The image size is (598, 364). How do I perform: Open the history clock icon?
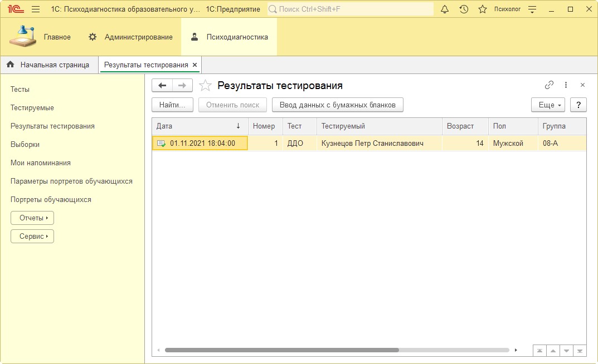point(464,9)
